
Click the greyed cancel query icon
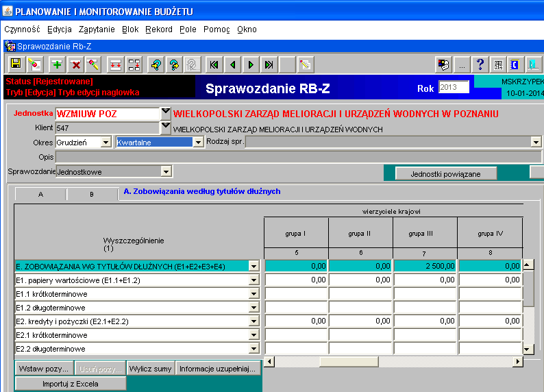point(193,64)
